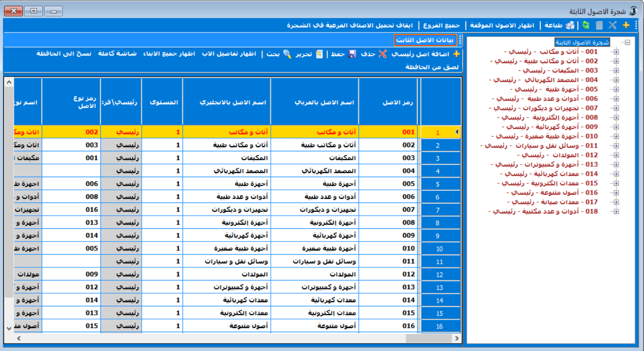The image size is (644, 351).
Task: Click horizontal scrollbar right arrow of grid
Action: pos(457,338)
